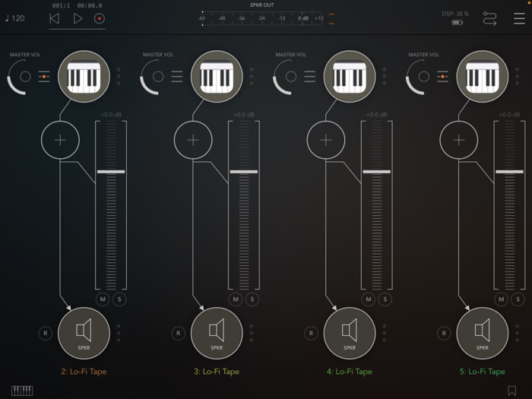
Task: Open the parameter list icon for channel 2
Action: tap(44, 77)
